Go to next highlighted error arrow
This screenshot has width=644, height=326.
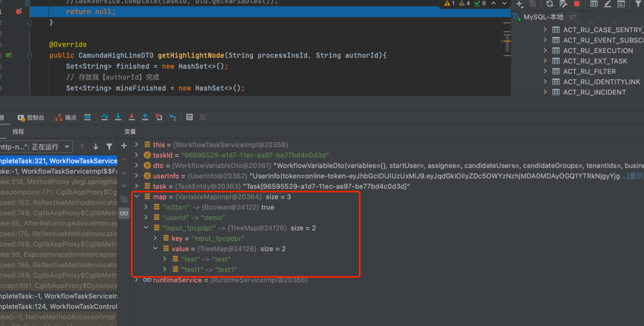pyautogui.click(x=504, y=4)
